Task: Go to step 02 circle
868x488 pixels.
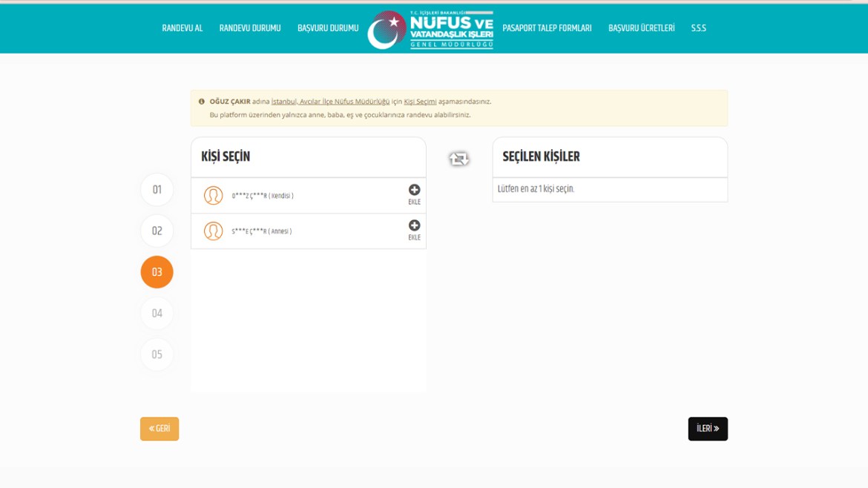Action: click(x=157, y=231)
